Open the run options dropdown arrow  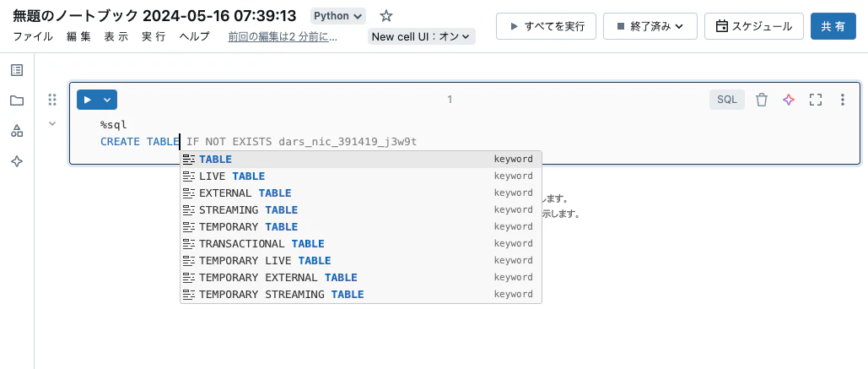pyautogui.click(x=107, y=100)
